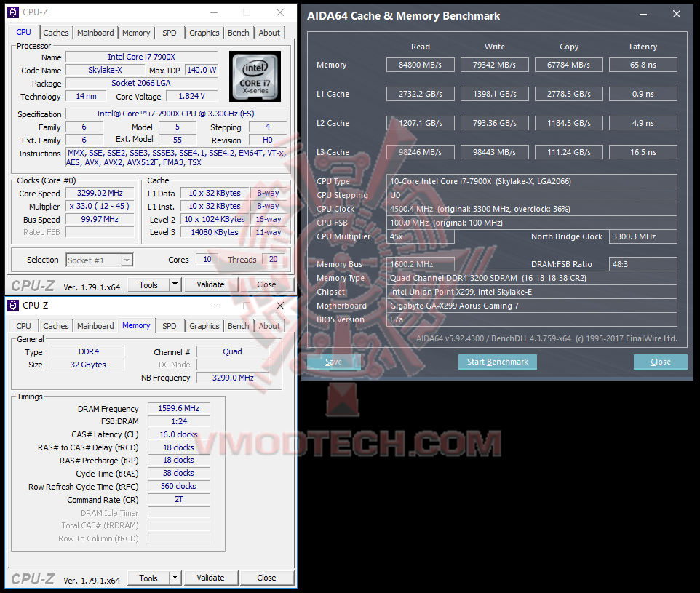700x593 pixels.
Task: Open Graphics tab in bottom CPU-Z window
Action: 204,326
